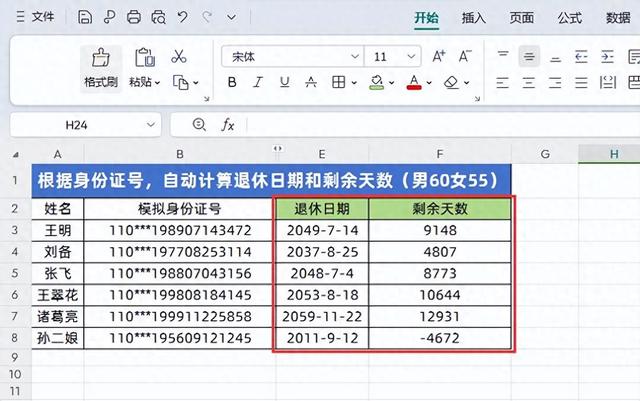This screenshot has height=401, width=640.
Task: Click distributed alignment icon
Action: click(x=607, y=82)
